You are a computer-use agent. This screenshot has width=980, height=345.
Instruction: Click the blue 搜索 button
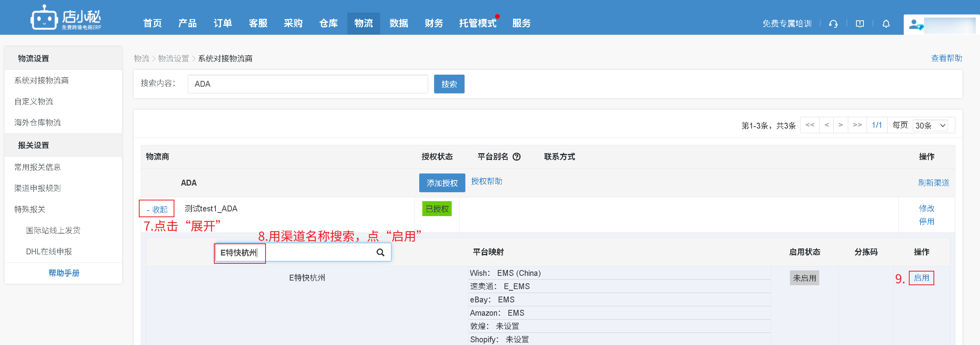[449, 84]
